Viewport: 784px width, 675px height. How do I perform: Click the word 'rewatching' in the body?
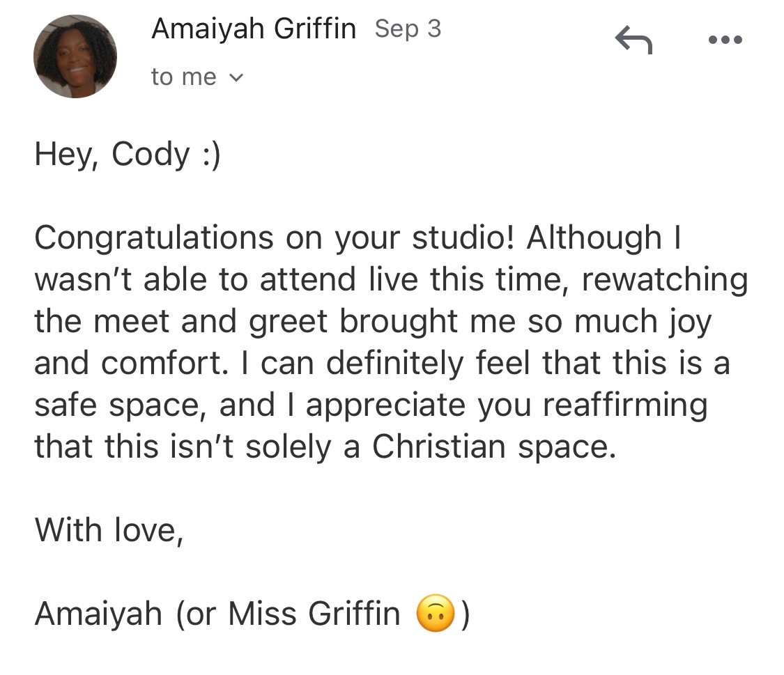click(665, 280)
